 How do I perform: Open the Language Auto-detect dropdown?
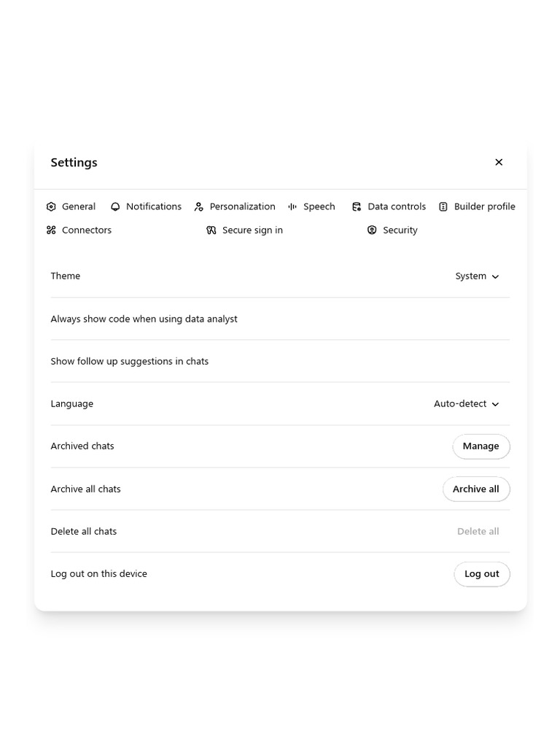tap(466, 404)
